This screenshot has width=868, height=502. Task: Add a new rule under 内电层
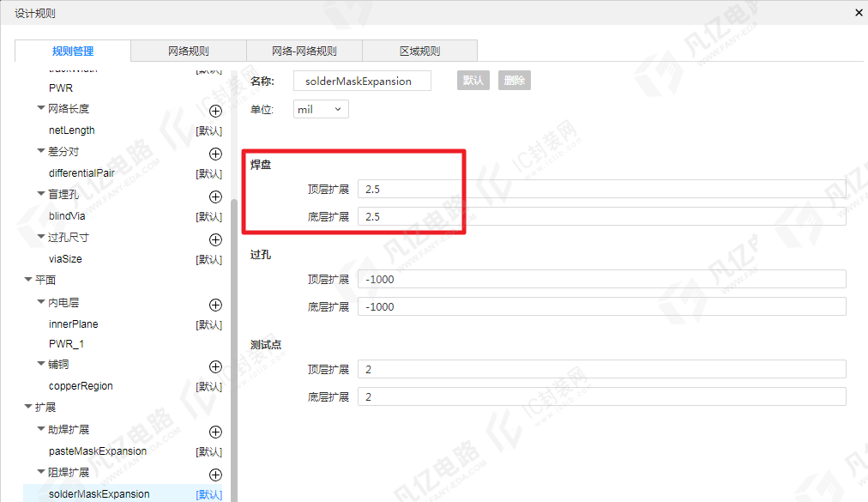(x=215, y=305)
